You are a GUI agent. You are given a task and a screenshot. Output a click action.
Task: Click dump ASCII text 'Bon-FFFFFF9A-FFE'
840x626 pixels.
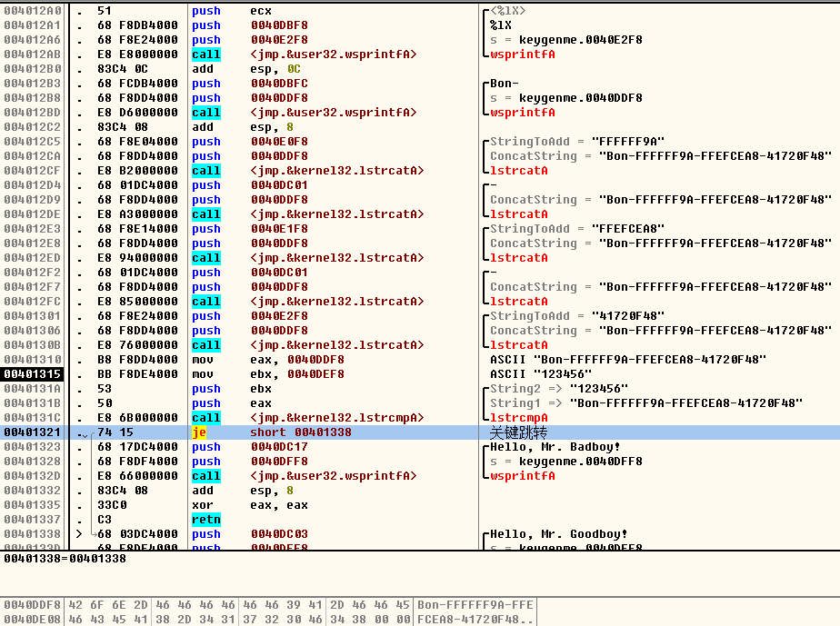[475, 604]
